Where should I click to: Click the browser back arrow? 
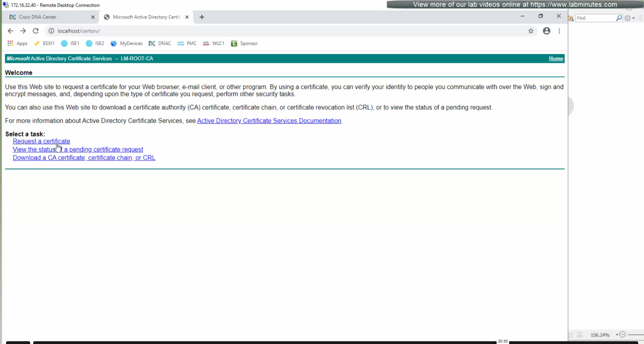point(10,31)
